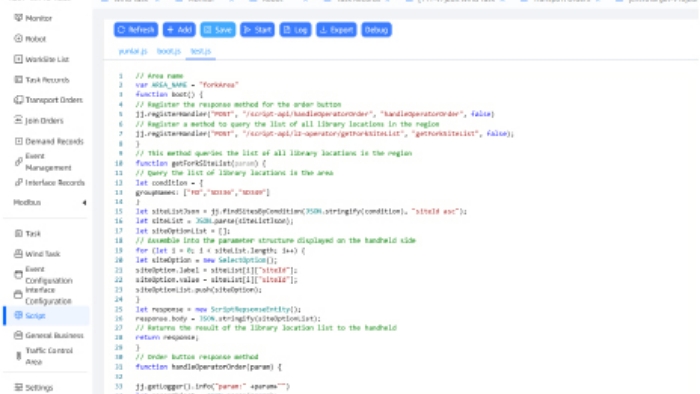Open the Robot sidebar icon
Image resolution: width=700 pixels, height=394 pixels.
pos(18,38)
